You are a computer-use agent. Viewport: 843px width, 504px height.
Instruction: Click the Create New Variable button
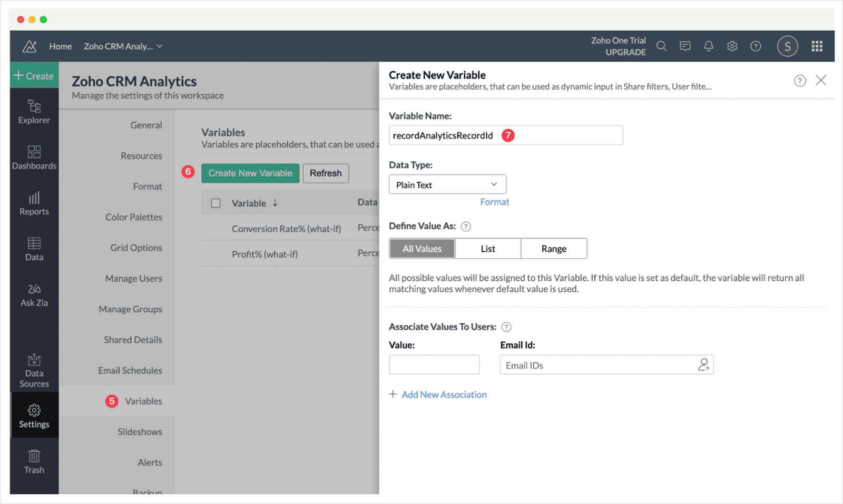click(x=250, y=173)
